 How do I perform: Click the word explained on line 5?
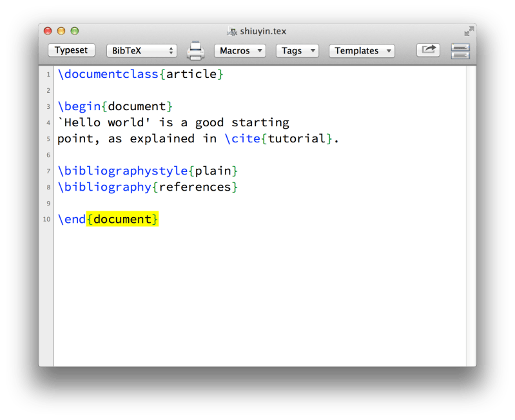tap(162, 138)
